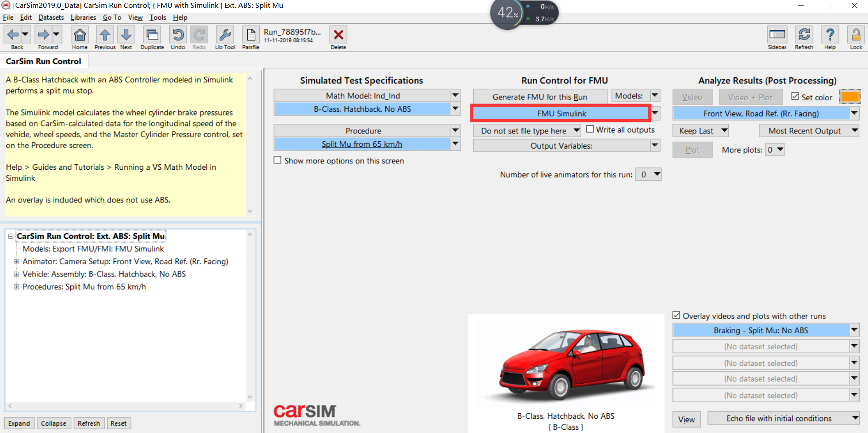Click the Refresh button below tree
Image resolution: width=868 pixels, height=433 pixels.
click(x=89, y=423)
